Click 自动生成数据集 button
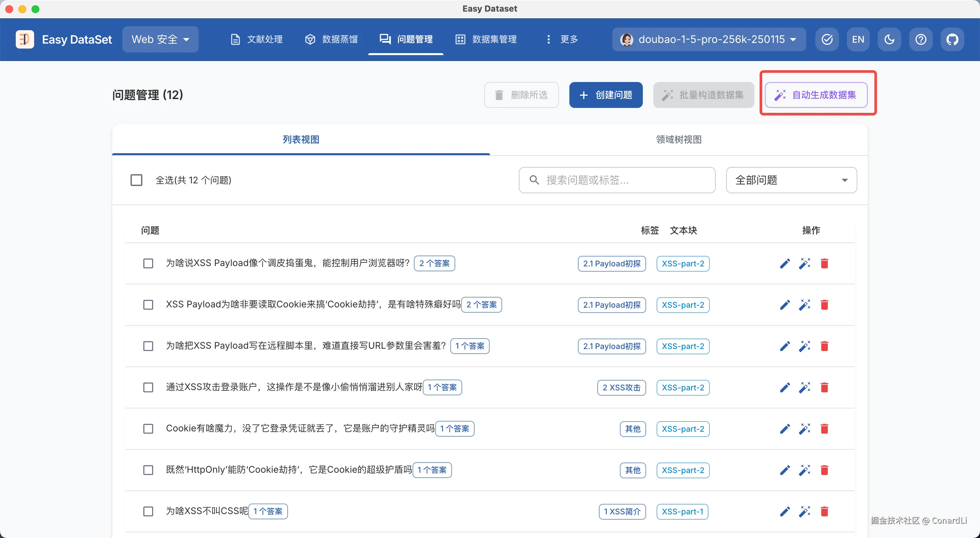This screenshot has height=538, width=980. (x=816, y=95)
